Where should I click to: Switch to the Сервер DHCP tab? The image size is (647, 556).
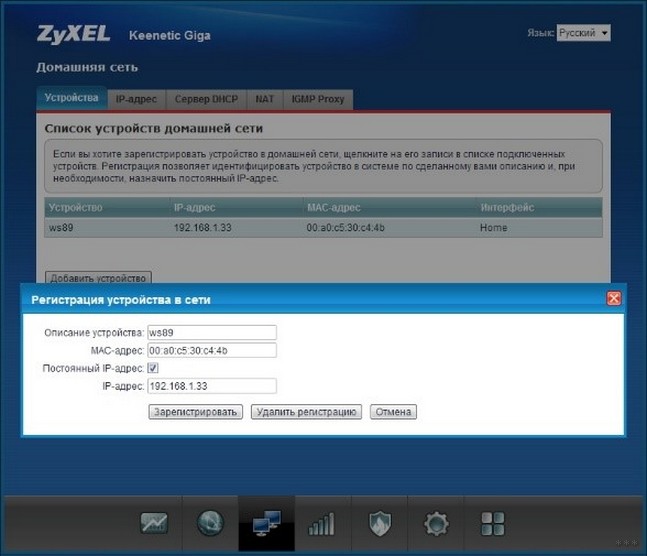(207, 99)
